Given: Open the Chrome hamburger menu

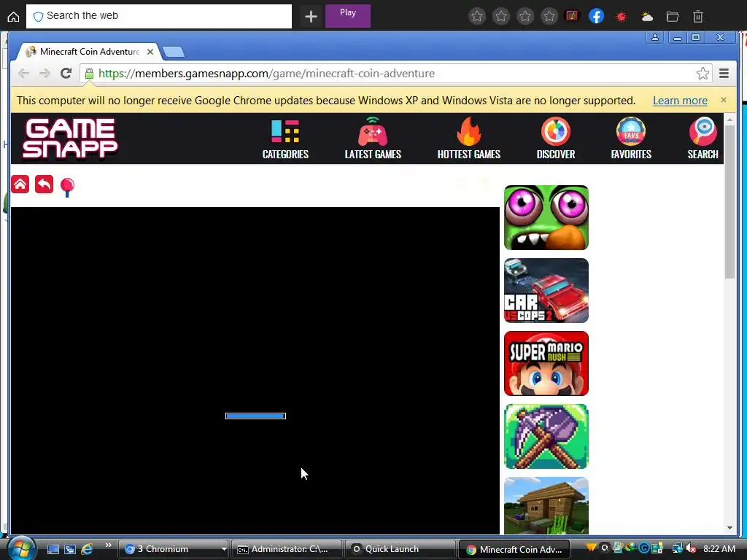Looking at the screenshot, I should click(724, 74).
